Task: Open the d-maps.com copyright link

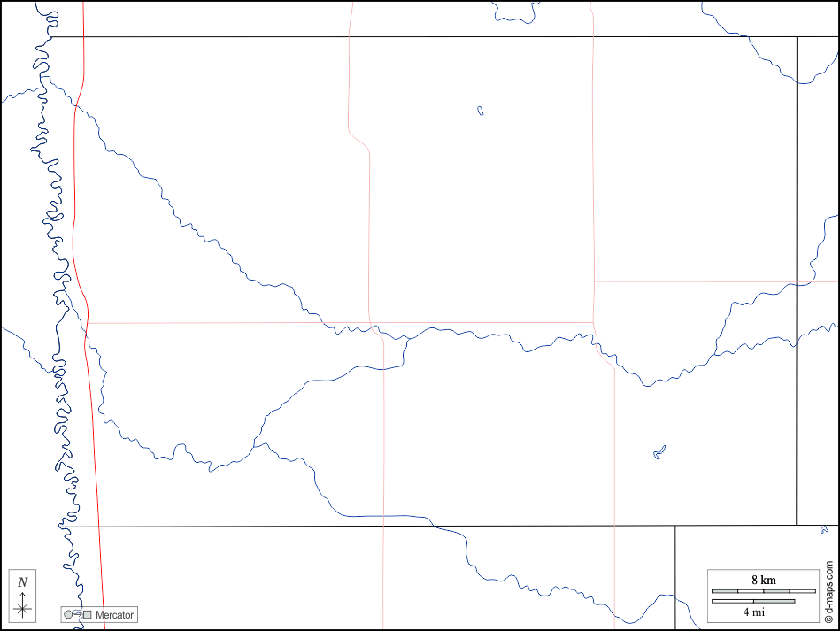Action: (x=828, y=587)
